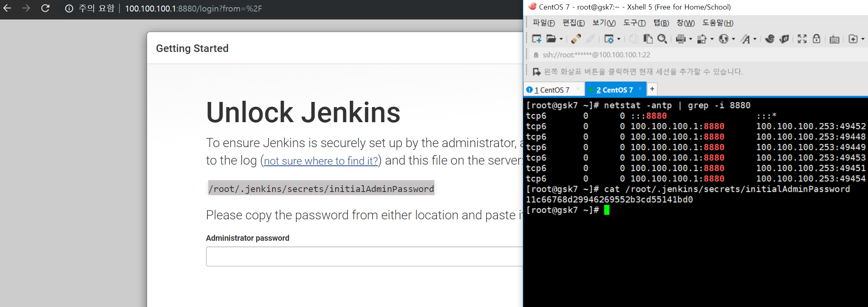The height and width of the screenshot is (307, 868).
Task: Click the Print icon in Xshell toolbar
Action: (x=681, y=39)
